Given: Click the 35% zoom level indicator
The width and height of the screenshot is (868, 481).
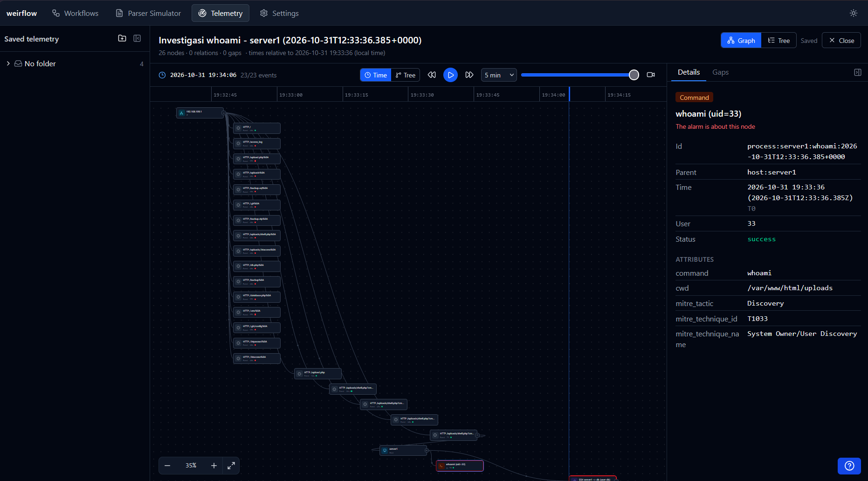Looking at the screenshot, I should coord(191,466).
